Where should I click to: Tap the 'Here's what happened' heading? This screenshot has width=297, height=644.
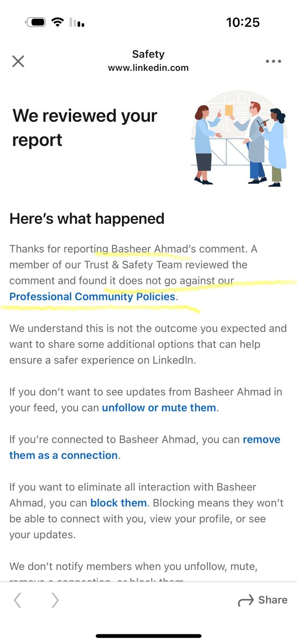point(87,219)
